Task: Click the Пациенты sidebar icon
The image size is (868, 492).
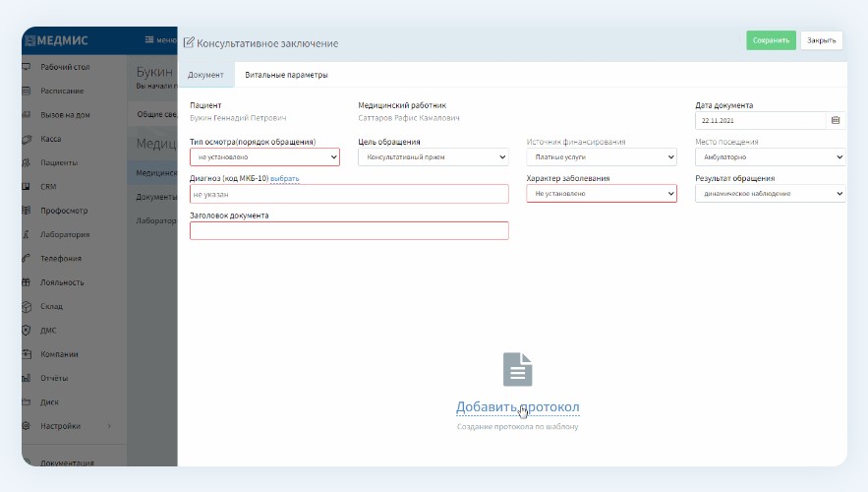Action: point(26,162)
